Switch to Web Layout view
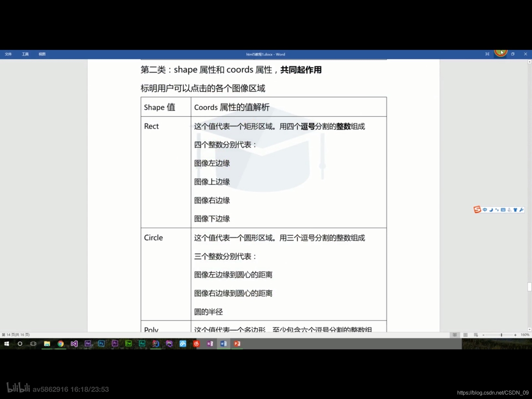Screen dimensions: 532x399 pyautogui.click(x=476, y=335)
